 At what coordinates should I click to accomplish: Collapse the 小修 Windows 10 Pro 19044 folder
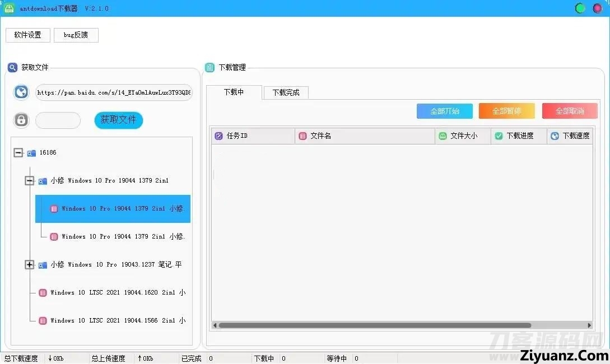point(30,180)
